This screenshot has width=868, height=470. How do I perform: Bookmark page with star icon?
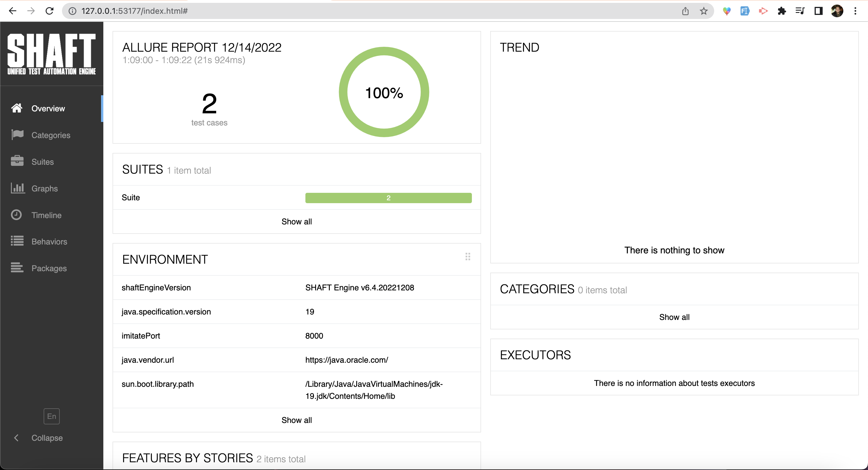pos(704,11)
